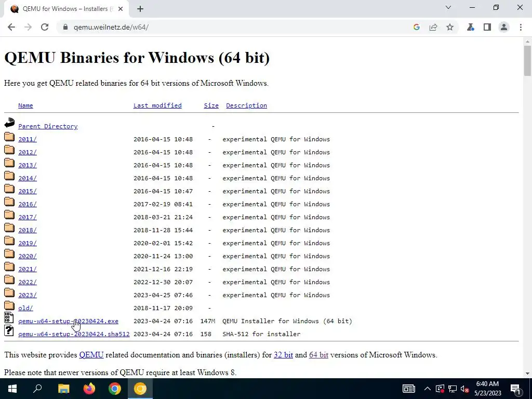Launch File Explorer from taskbar
The height and width of the screenshot is (399, 532).
point(63,389)
